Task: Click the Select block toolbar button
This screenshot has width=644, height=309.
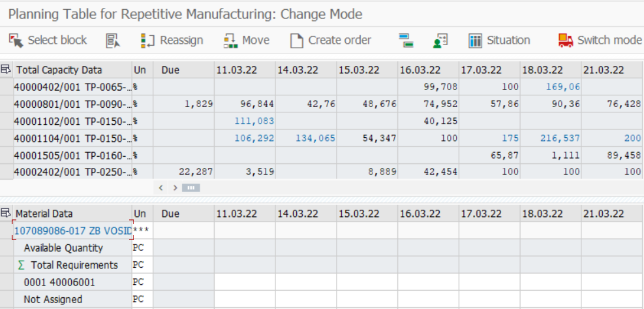Action: [x=48, y=41]
